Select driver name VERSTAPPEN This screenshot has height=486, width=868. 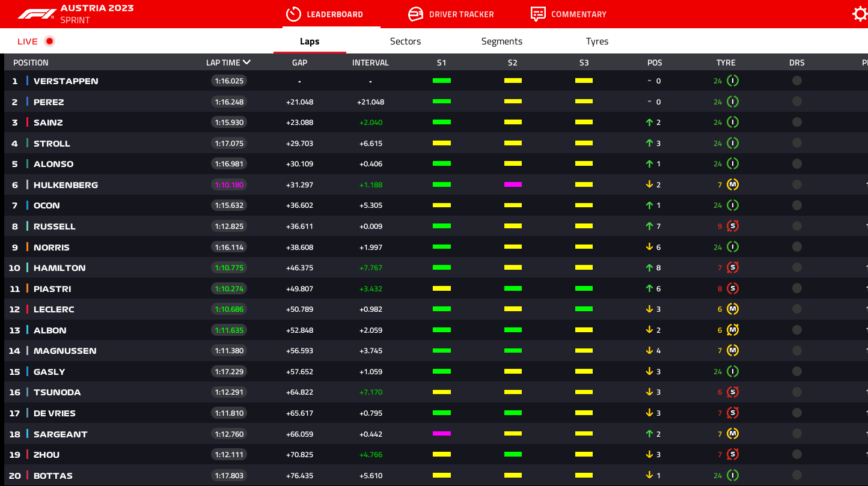coord(66,81)
